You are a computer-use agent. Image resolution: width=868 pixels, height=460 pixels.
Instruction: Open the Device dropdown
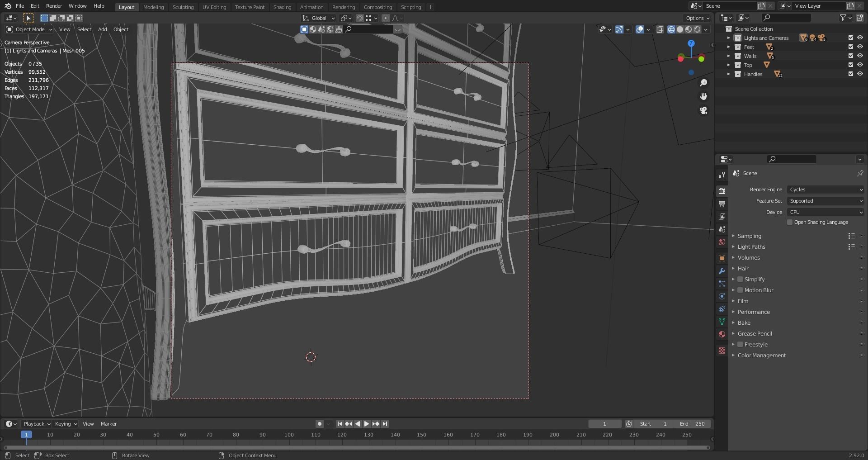(826, 212)
